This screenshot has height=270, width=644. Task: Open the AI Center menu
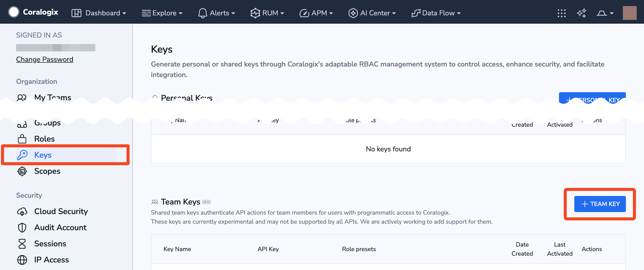[372, 13]
